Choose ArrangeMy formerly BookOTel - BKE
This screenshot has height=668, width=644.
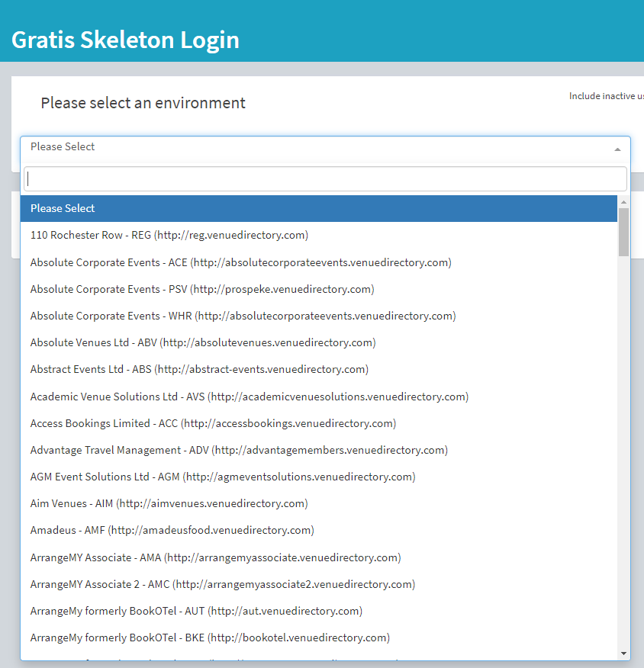319,637
